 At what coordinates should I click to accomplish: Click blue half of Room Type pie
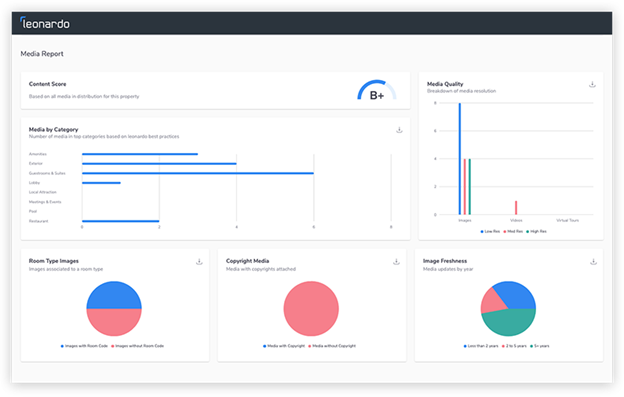click(x=114, y=296)
